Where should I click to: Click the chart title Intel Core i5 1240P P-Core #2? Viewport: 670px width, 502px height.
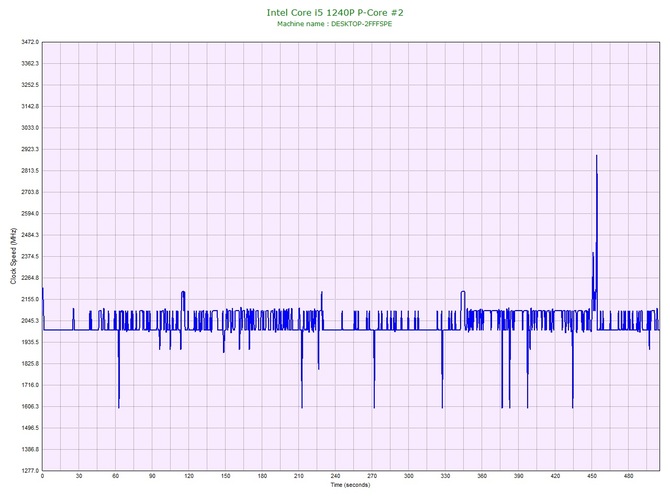coord(335,12)
